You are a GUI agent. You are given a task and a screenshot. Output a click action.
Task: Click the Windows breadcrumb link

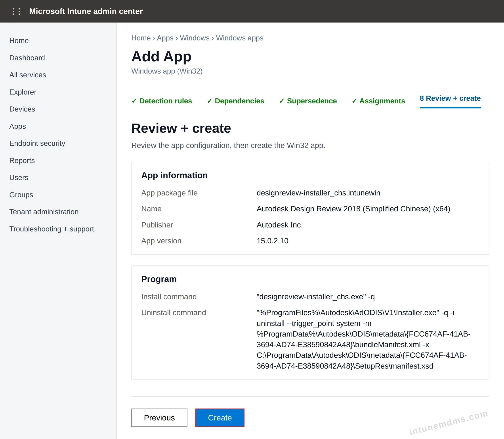pyautogui.click(x=195, y=38)
